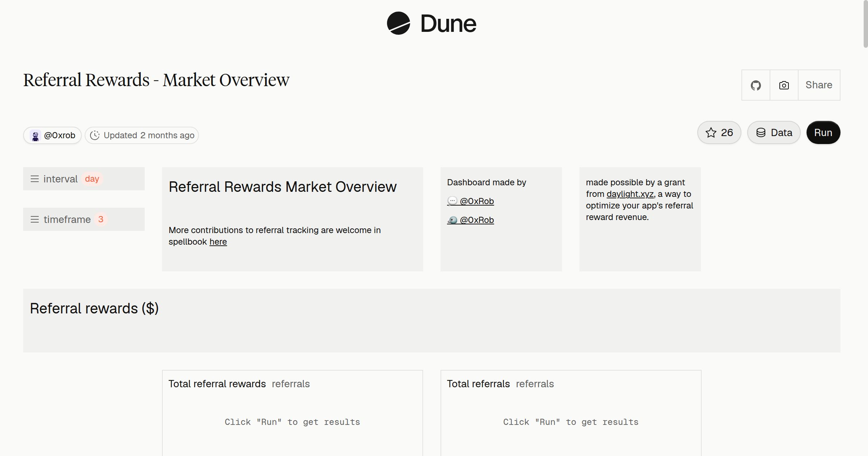Click the page's vertical scrollbar thumb
Viewport: 868px width, 456px height.
(865, 24)
